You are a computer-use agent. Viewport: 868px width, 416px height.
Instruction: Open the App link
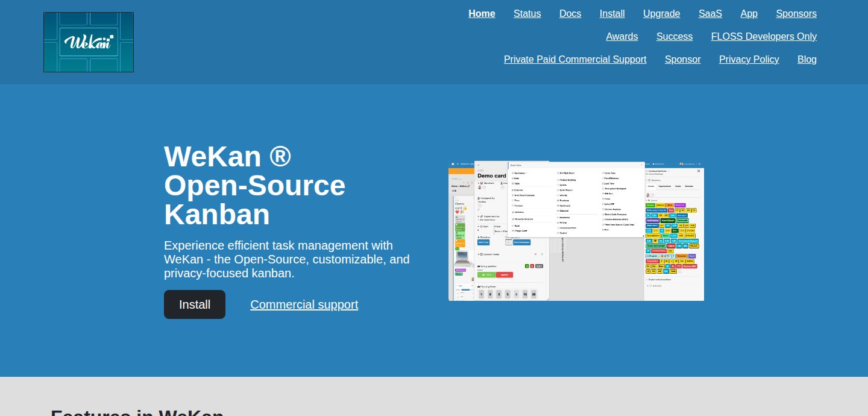point(749,13)
